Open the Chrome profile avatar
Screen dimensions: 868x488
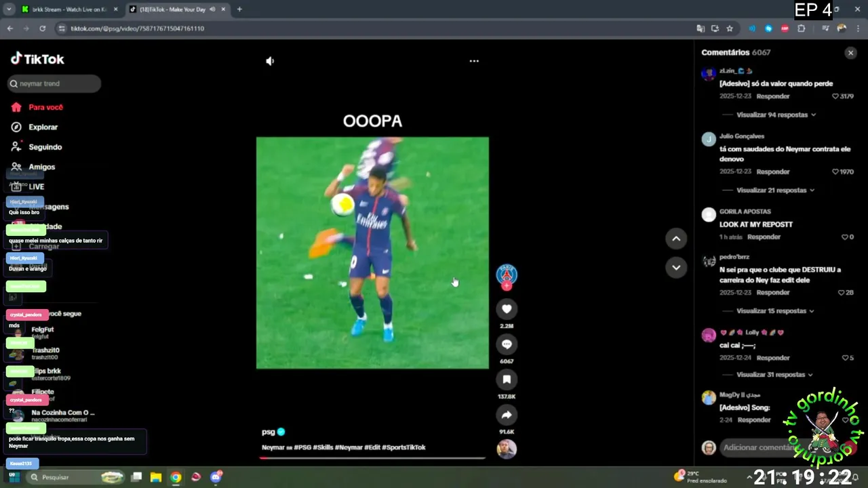point(842,28)
